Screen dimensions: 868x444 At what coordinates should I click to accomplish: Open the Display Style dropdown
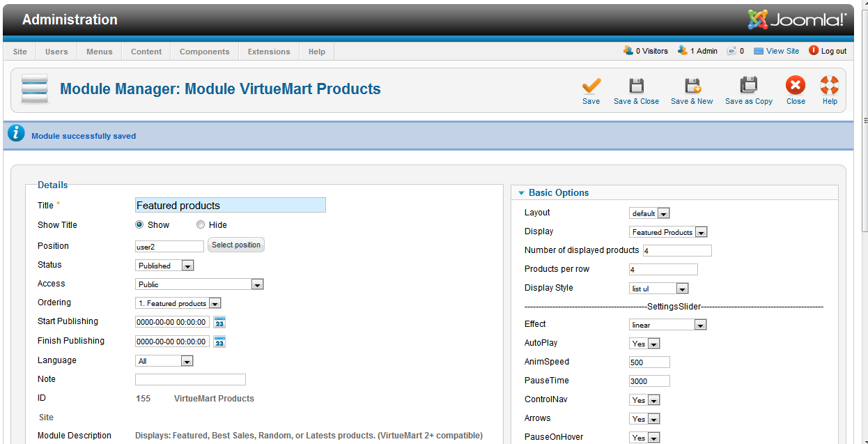(x=659, y=289)
